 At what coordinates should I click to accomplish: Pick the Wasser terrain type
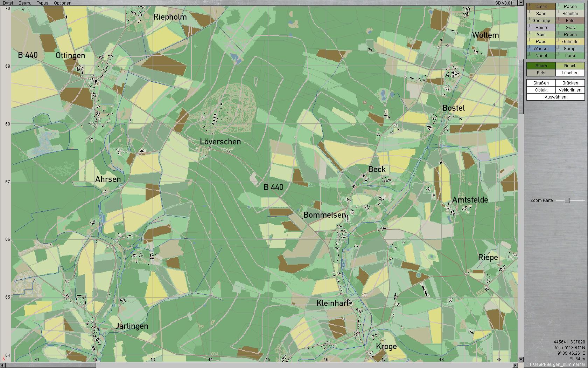point(541,49)
